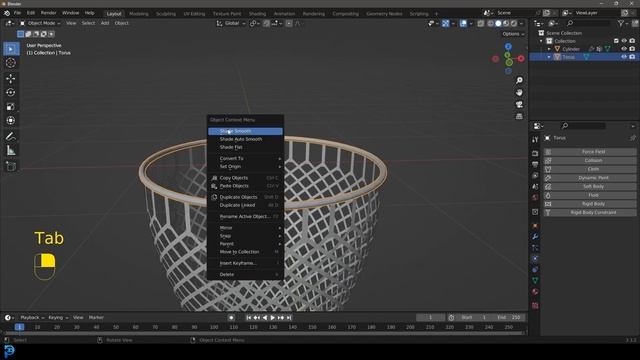This screenshot has height=360, width=640.
Task: Enable Cloth physics button
Action: (x=589, y=169)
